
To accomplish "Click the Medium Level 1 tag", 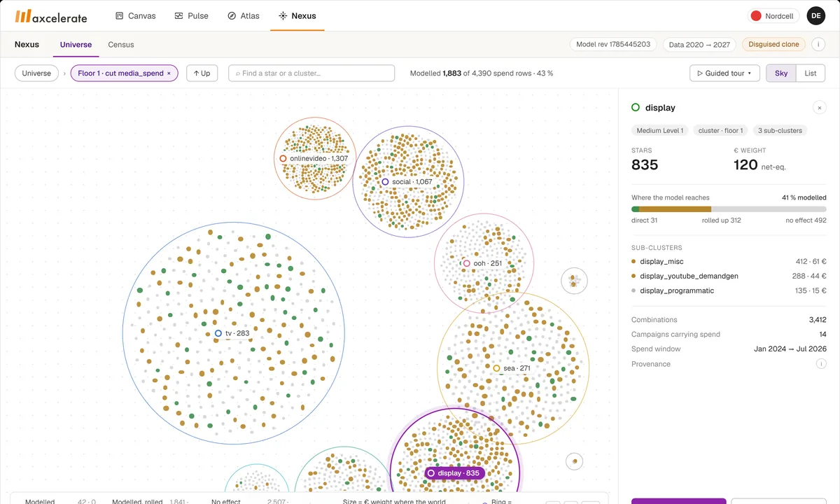I will pos(659,130).
